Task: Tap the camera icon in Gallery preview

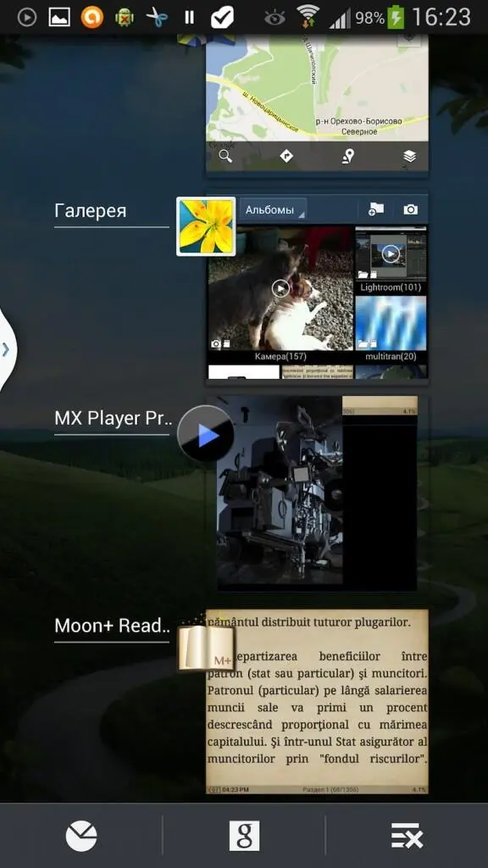Action: (x=411, y=209)
